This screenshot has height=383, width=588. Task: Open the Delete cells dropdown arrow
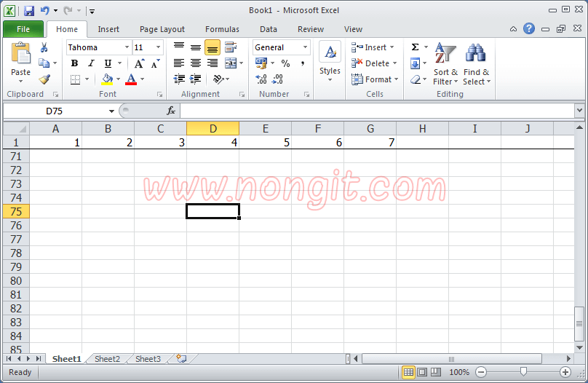(x=395, y=63)
